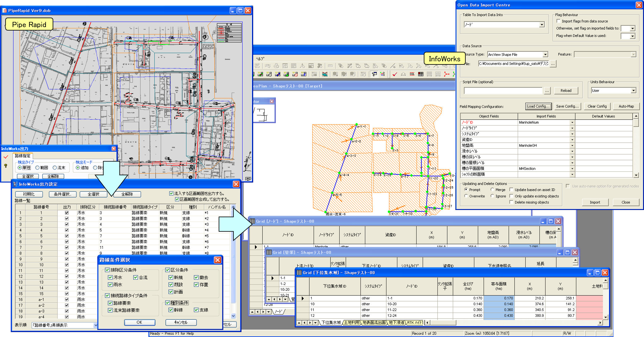Viewport: 644px width, 337px height.
Task: Click the red checkmark validate icon
Action: (x=395, y=74)
